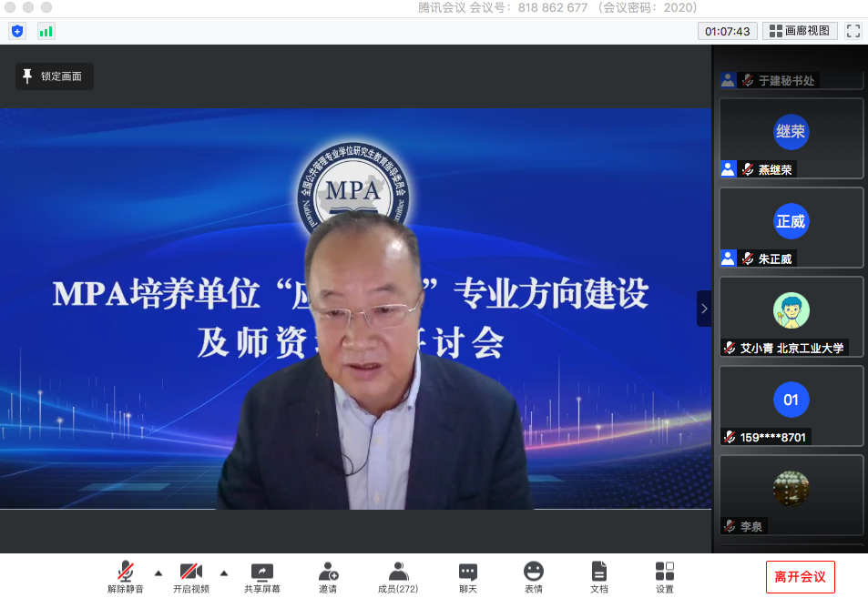Expand video options arrow next to camera
Screen dimensions: 868x598
pos(224,573)
